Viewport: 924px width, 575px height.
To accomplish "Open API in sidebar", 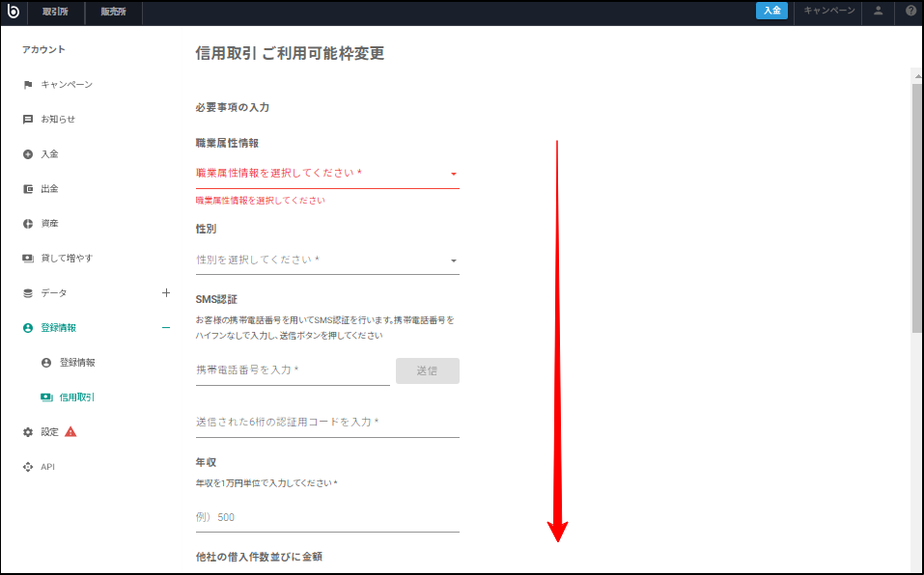I will (x=47, y=467).
